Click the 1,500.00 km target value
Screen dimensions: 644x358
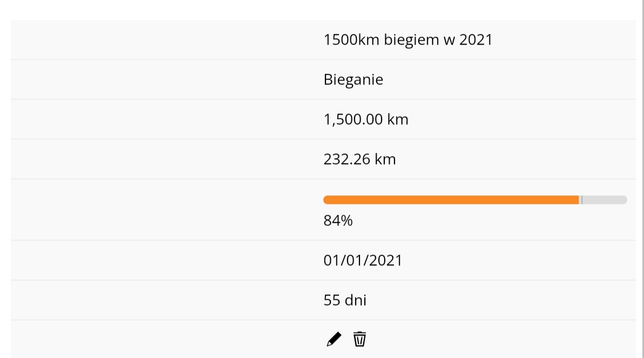366,120
